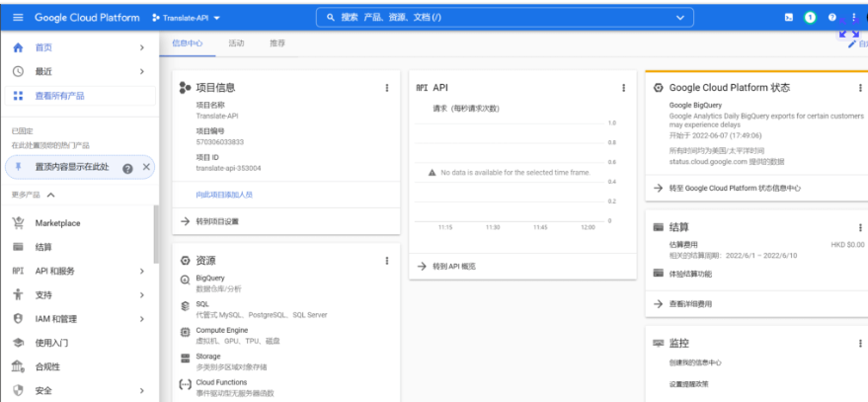Expand the 支持 submenu chevron
The image size is (868, 402).
(x=142, y=295)
